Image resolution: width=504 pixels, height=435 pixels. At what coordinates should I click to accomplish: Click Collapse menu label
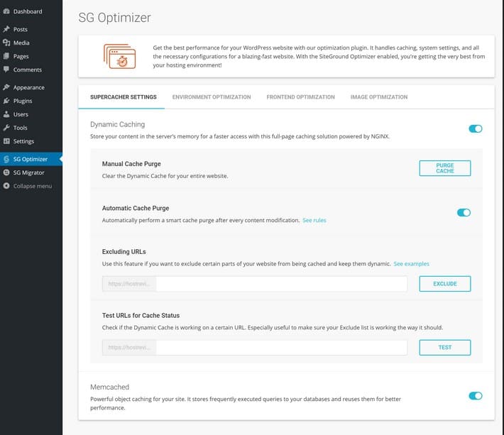33,186
